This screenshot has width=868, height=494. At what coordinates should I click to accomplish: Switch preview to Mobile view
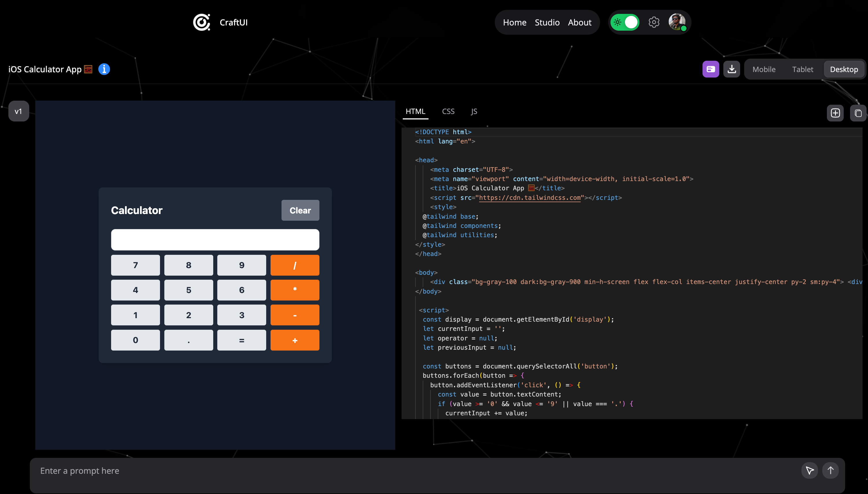click(764, 69)
